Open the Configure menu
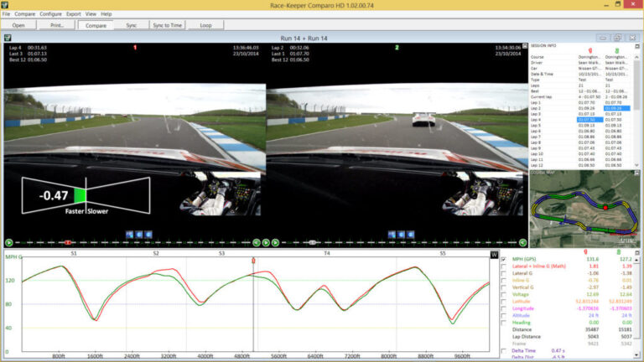The height and width of the screenshot is (362, 644). 50,14
